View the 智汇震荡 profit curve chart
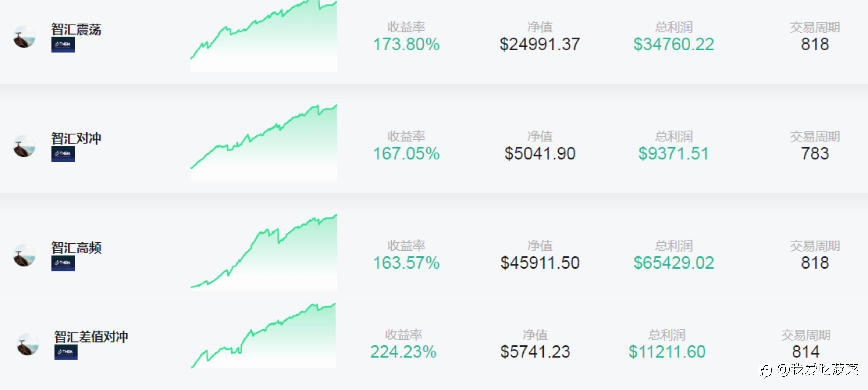Image resolution: width=868 pixels, height=390 pixels. (x=264, y=36)
